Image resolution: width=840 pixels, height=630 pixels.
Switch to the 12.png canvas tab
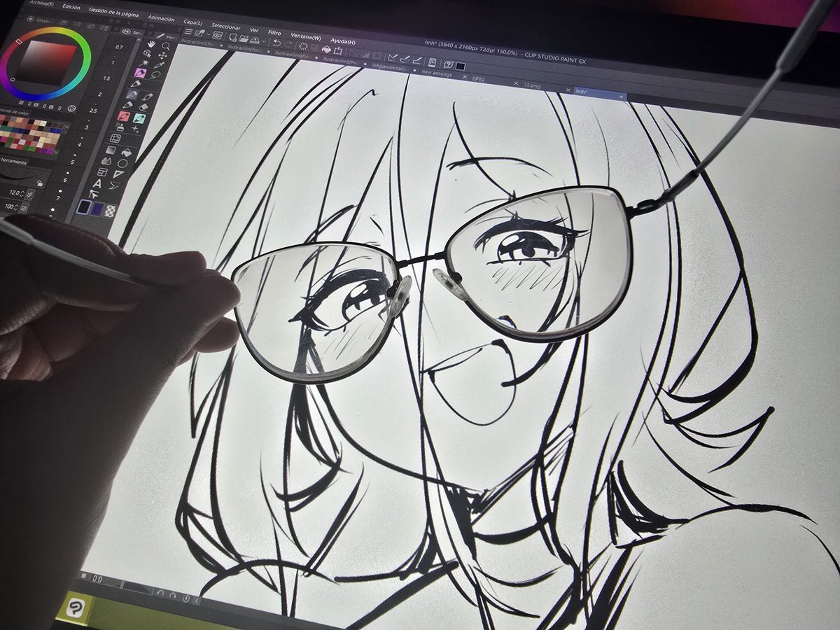coord(532,85)
